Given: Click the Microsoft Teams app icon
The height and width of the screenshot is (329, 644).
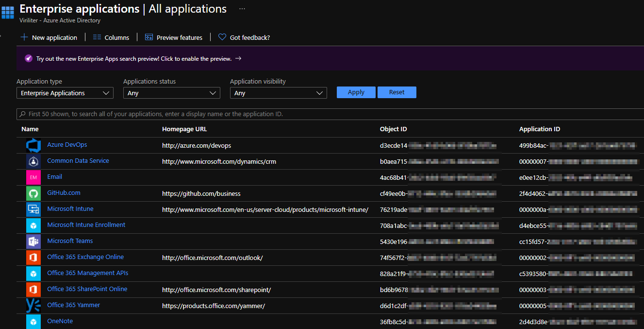Looking at the screenshot, I should [33, 242].
